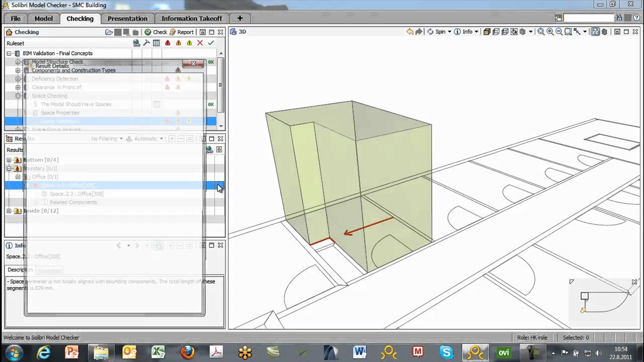Expand Components and Construction Types rule
This screenshot has height=362, width=644.
[18, 70]
